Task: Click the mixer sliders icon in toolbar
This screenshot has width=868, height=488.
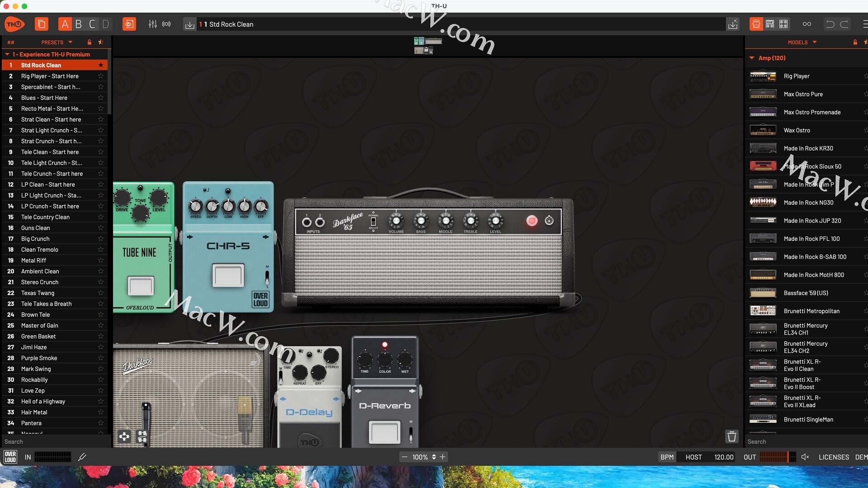Action: [152, 24]
